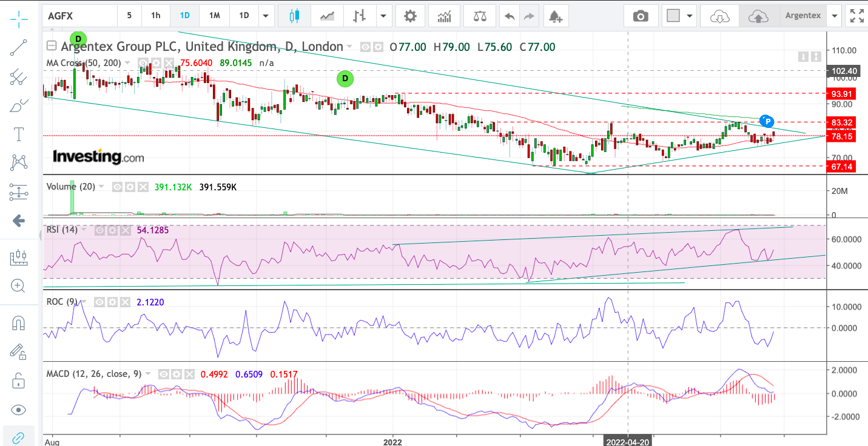Load chart layout from cloud
Viewport: 868px width, 446px height.
click(720, 16)
